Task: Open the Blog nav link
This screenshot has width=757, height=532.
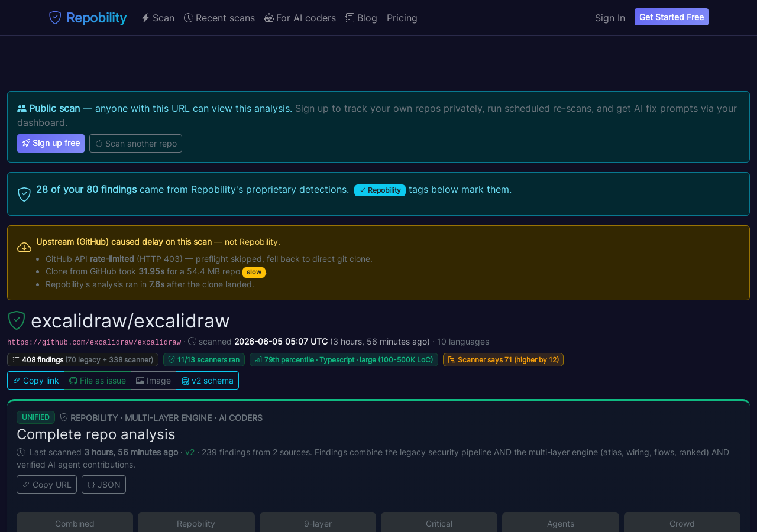Action: click(361, 18)
